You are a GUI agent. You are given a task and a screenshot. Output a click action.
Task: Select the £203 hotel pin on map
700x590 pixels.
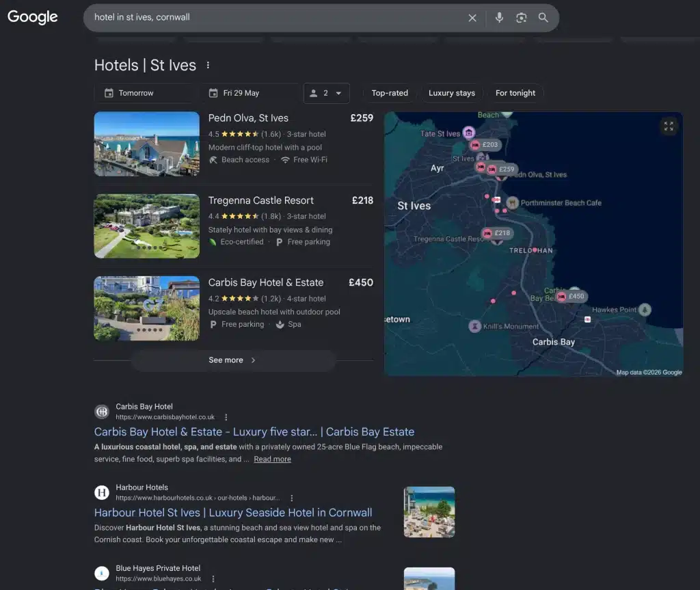[x=485, y=145]
